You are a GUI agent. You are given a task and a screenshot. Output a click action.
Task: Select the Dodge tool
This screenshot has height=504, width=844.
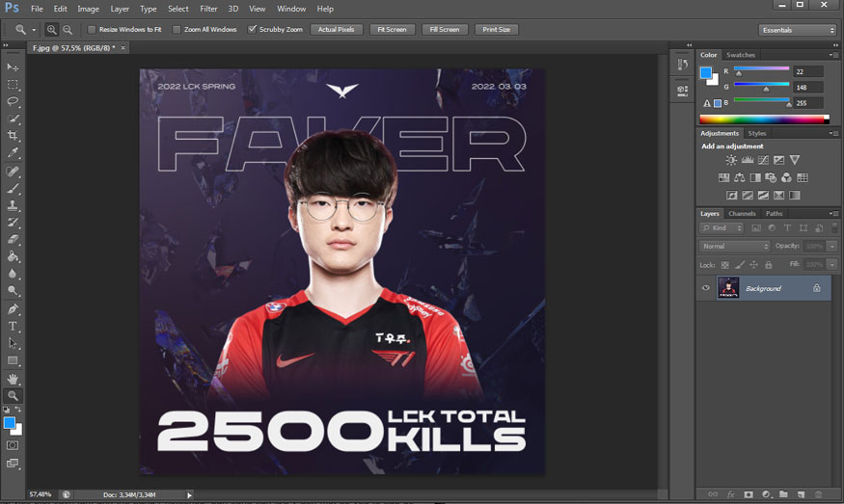point(13,290)
